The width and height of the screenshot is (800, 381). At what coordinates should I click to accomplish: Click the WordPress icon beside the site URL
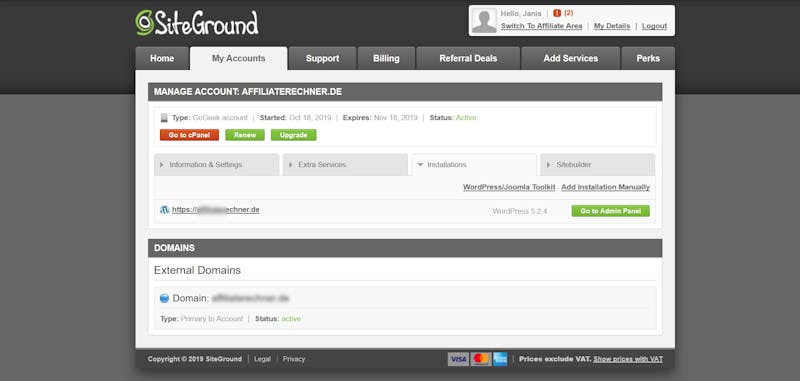164,210
